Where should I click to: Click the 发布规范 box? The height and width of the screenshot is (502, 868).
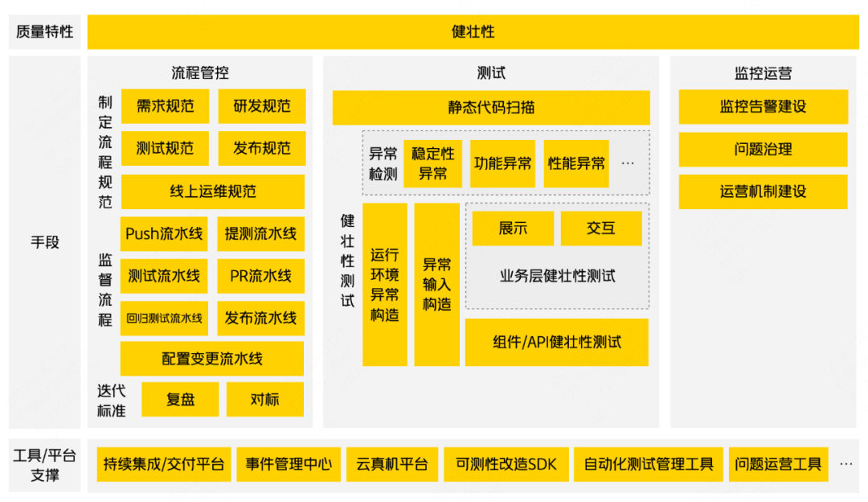pyautogui.click(x=262, y=149)
